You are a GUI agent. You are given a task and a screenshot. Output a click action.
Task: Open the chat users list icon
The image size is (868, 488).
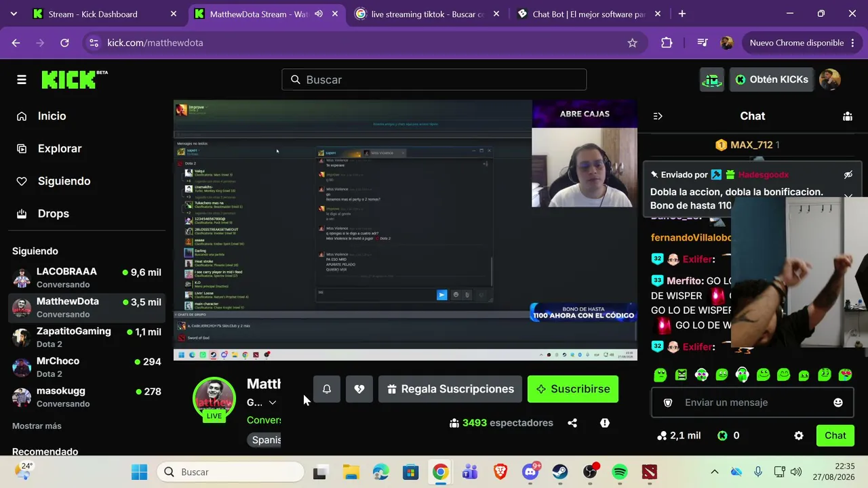tap(848, 117)
